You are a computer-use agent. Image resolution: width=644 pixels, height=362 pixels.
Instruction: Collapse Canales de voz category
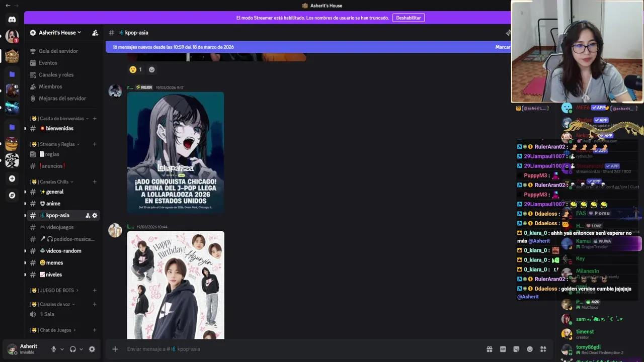point(53,304)
